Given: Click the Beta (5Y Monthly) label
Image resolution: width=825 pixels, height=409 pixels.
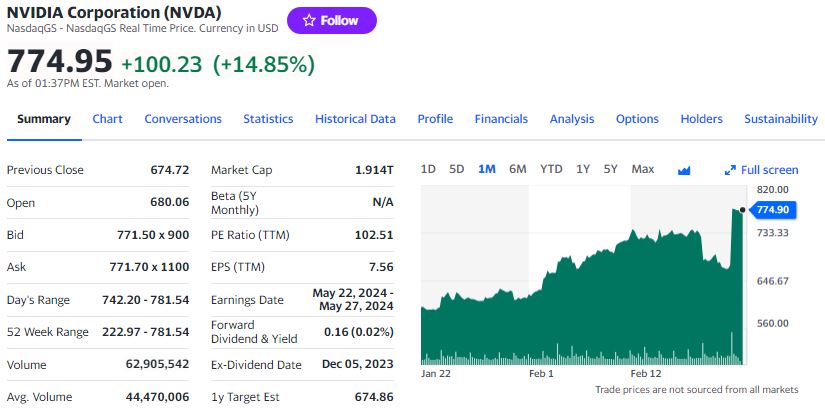Looking at the screenshot, I should 235,203.
